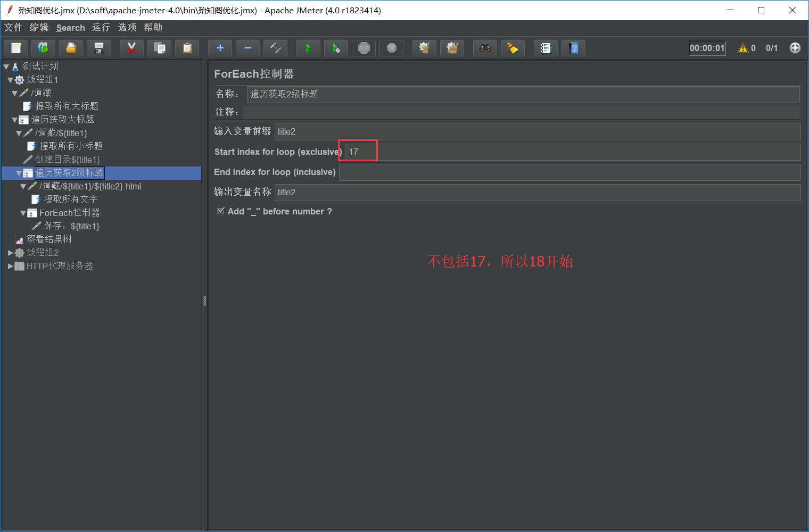Select /道藏/${title1}/${title2}.html sampler

[90, 186]
